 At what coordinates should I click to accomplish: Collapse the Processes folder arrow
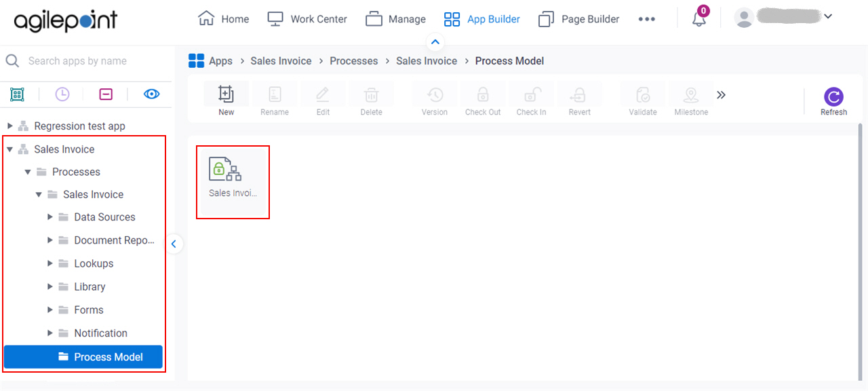[x=28, y=172]
